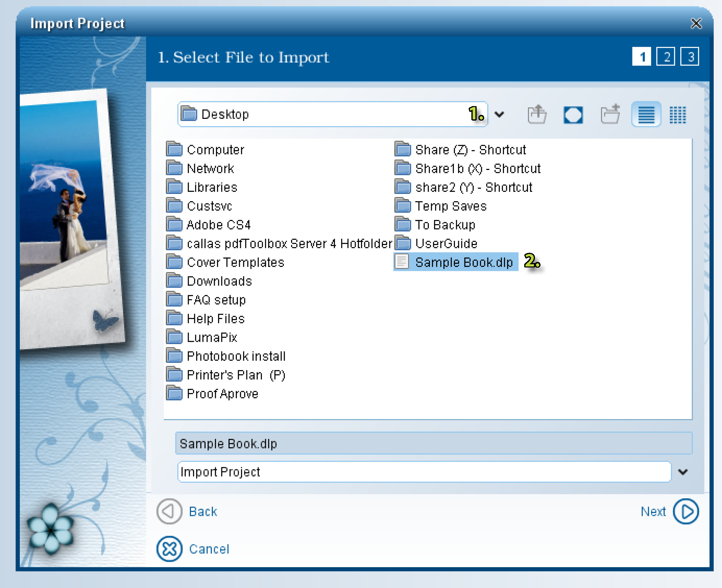Click the Next button
This screenshot has height=588, width=722.
point(670,511)
